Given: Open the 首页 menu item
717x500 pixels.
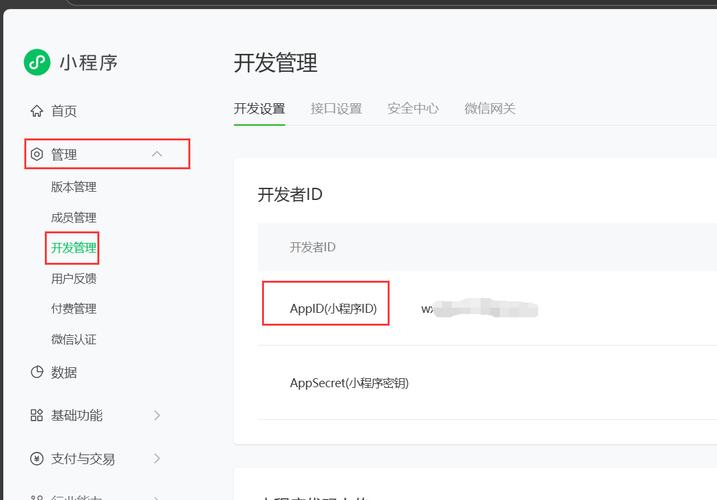Looking at the screenshot, I should (64, 111).
